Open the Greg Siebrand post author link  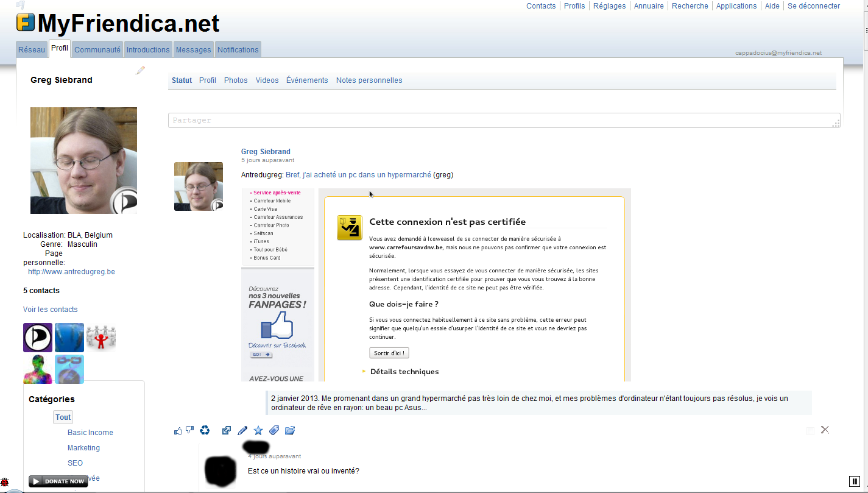266,152
